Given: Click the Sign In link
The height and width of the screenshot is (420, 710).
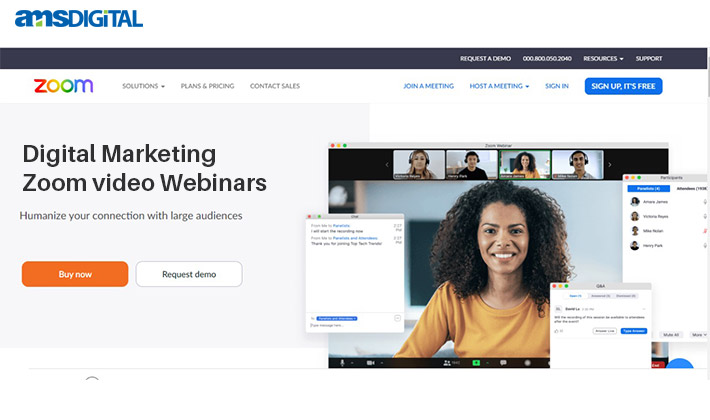Looking at the screenshot, I should 556,86.
